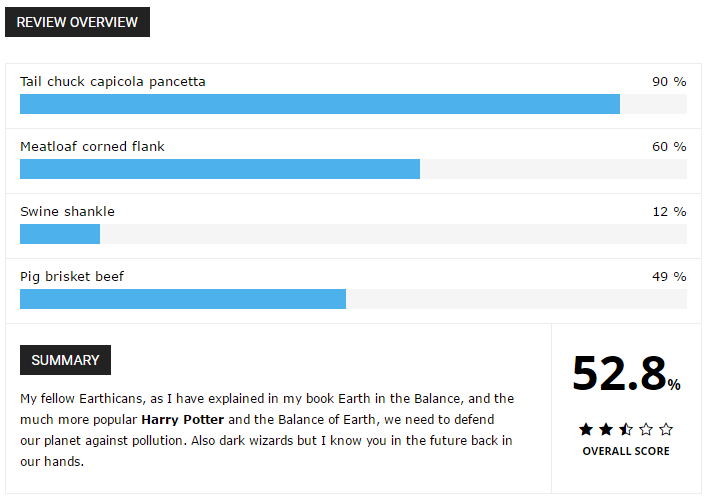Click the SUMMARY label box
Screen dimensions: 706x498
(x=65, y=360)
